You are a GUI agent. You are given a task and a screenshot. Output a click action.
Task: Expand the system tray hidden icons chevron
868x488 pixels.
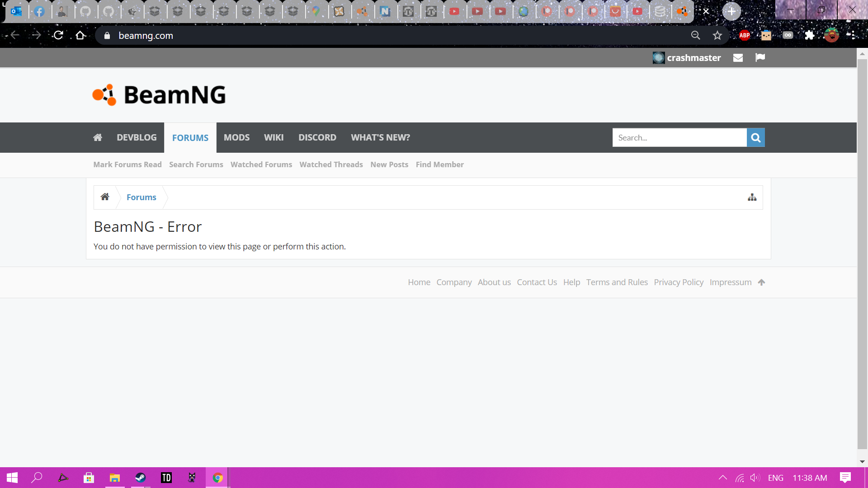pyautogui.click(x=723, y=478)
